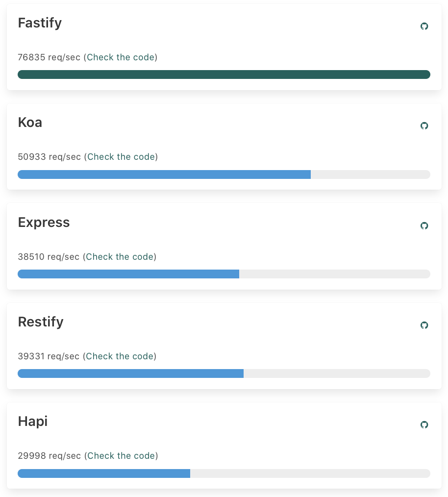Click the blue Koa progress bar
The width and height of the screenshot is (448, 497).
pos(164,174)
